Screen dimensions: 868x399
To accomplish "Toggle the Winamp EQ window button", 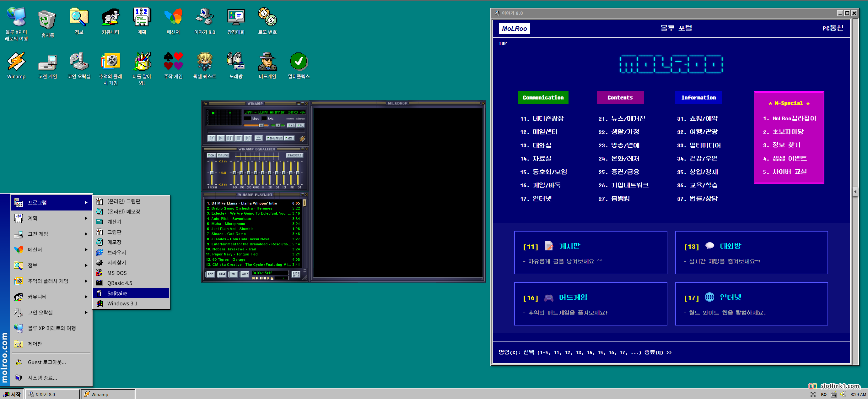I will [x=291, y=125].
